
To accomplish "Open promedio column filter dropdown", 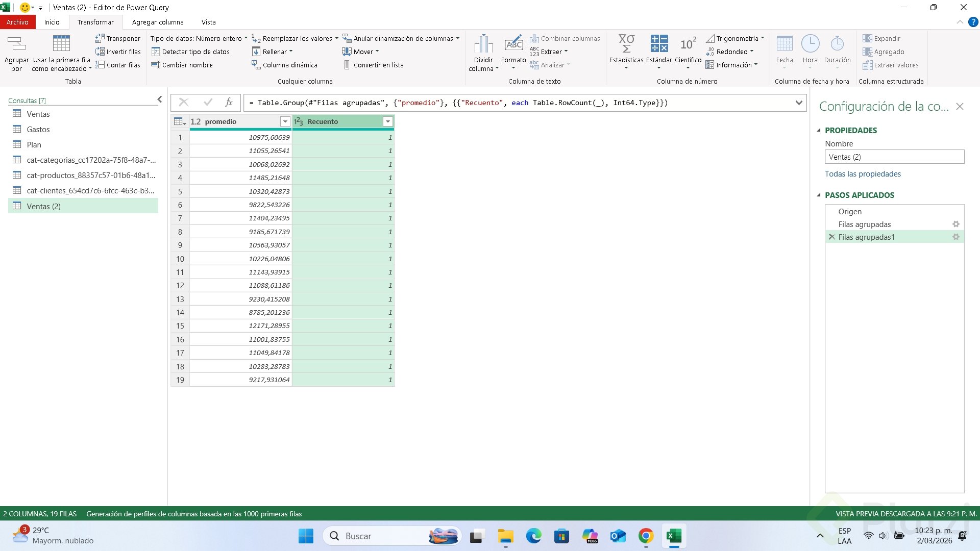I will point(285,121).
